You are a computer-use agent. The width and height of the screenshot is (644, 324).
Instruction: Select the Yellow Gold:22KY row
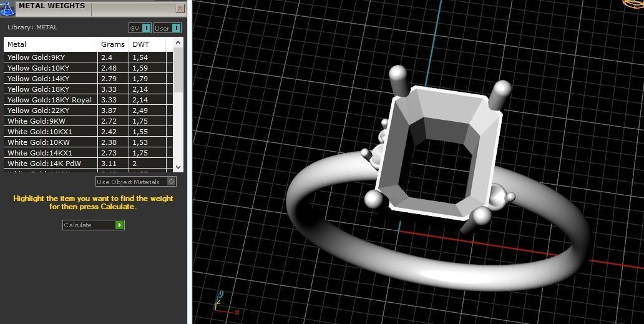[x=89, y=110]
